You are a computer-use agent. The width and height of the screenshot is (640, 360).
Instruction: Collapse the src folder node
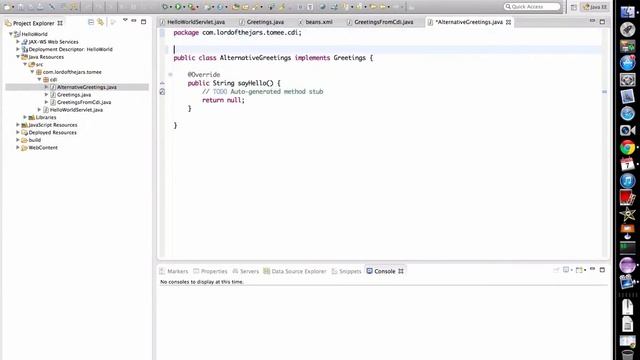pos(25,64)
